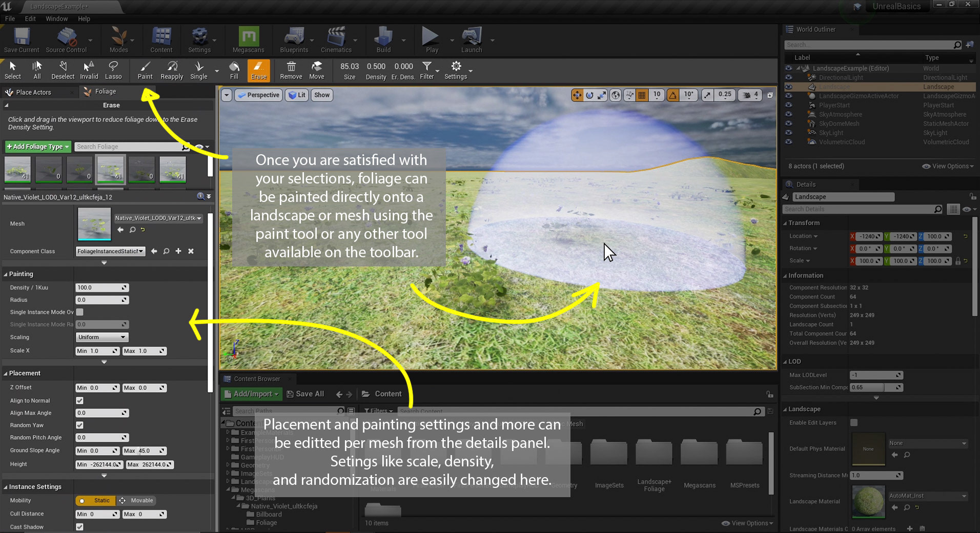Open the Cinematics toolbar icon
This screenshot has height=533, width=980.
point(336,40)
